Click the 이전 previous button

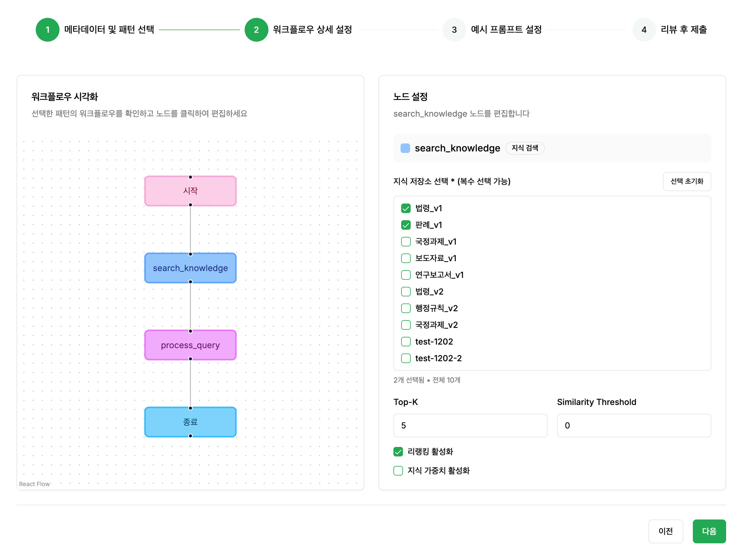(665, 531)
